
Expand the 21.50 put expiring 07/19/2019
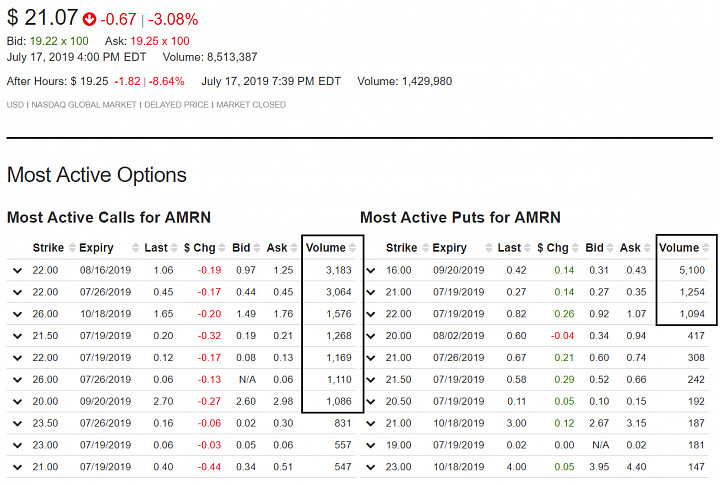371,380
